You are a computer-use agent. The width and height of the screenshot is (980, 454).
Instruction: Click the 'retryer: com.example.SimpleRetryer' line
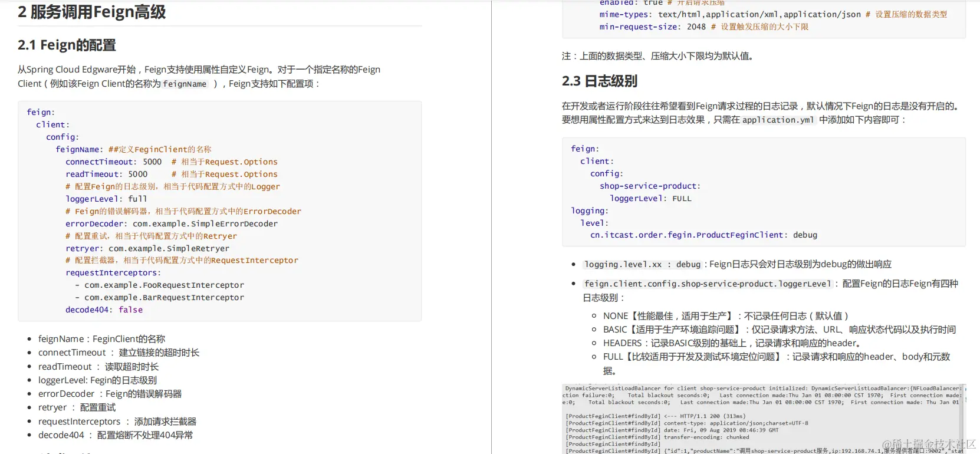pyautogui.click(x=147, y=248)
